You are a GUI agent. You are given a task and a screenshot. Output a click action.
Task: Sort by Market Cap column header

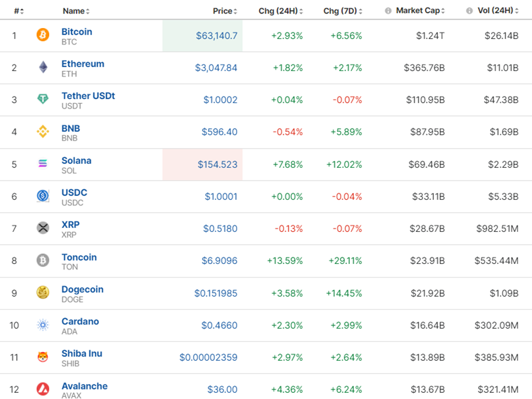pos(420,11)
